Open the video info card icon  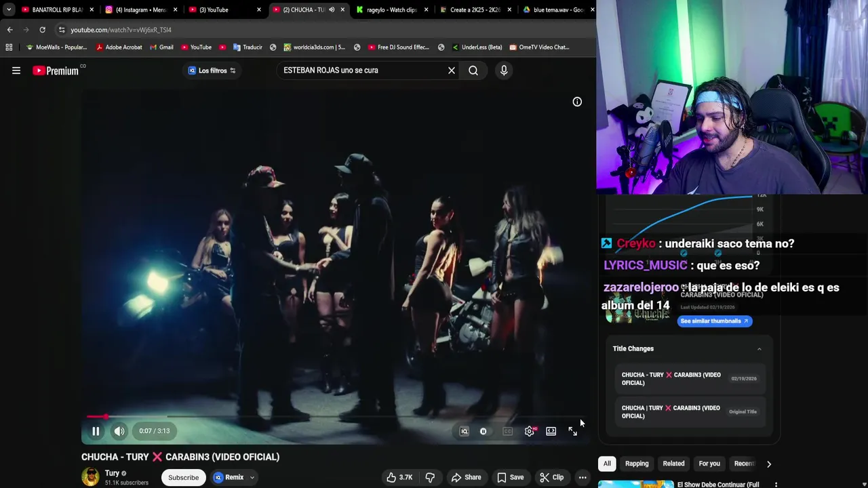click(x=577, y=102)
